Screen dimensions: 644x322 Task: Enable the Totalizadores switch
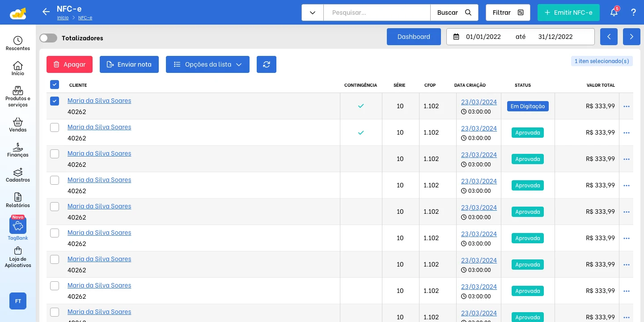click(x=48, y=38)
